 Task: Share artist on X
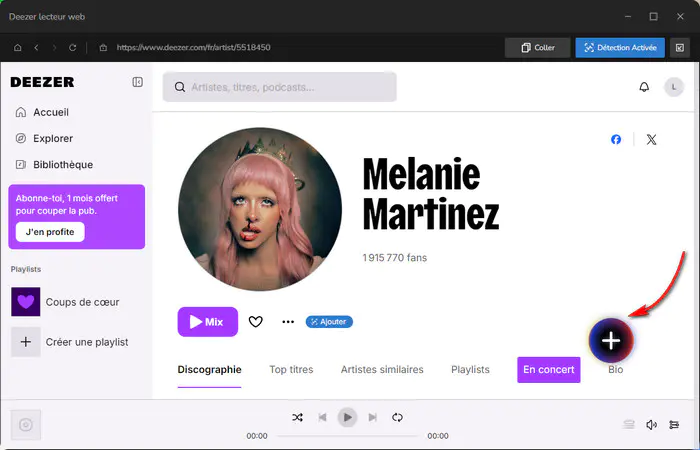[x=651, y=140]
